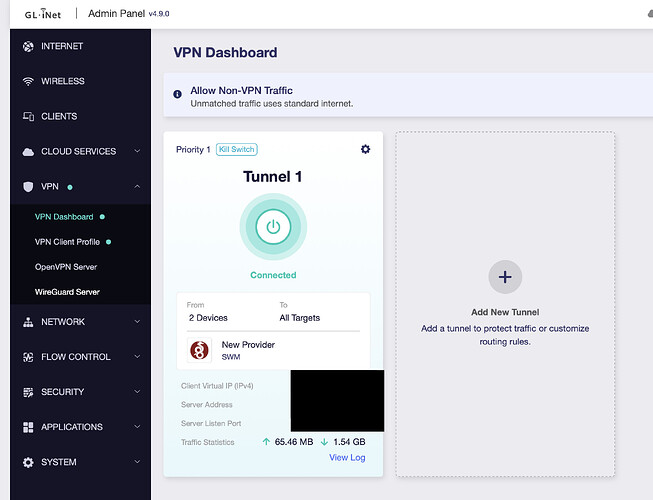Click the View Log link
Image resolution: width=653 pixels, height=500 pixels.
pos(347,457)
